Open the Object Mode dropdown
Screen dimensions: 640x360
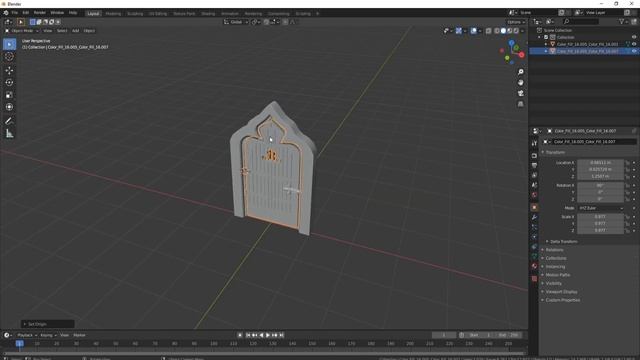click(x=22, y=31)
